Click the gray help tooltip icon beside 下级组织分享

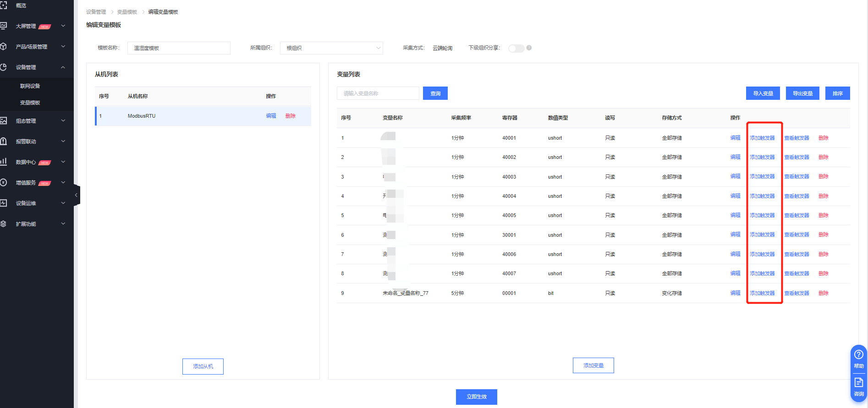click(529, 48)
